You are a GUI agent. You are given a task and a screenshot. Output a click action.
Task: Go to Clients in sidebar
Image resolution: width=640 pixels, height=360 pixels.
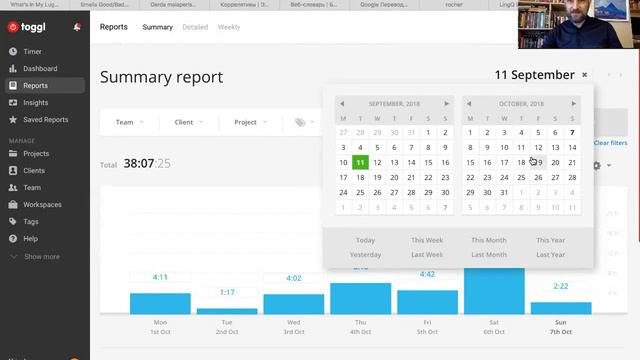point(34,171)
